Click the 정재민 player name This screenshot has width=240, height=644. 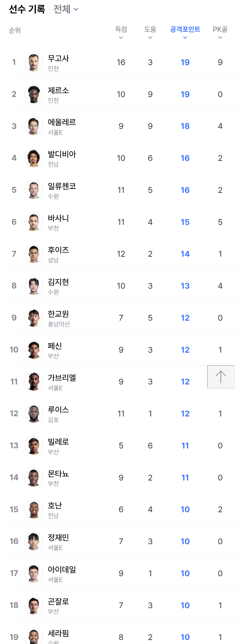coord(58,538)
